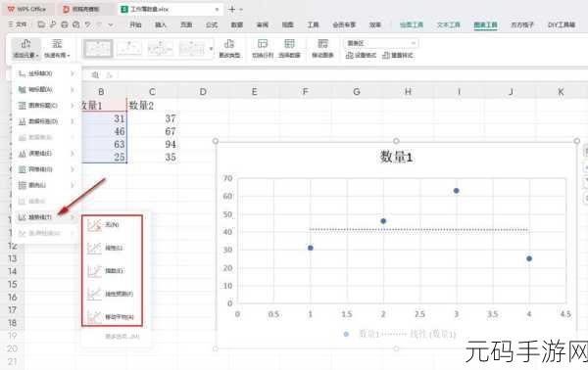Switch to the 绘图工具 (Drawing Tools) tab

point(412,24)
